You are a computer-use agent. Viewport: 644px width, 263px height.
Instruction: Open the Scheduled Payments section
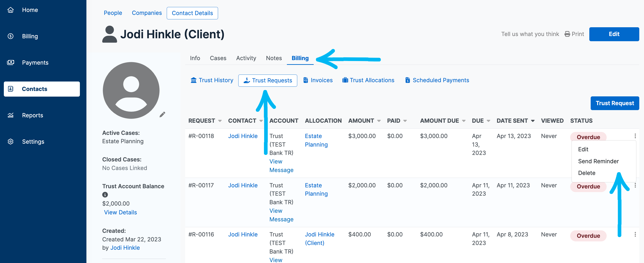pyautogui.click(x=437, y=80)
